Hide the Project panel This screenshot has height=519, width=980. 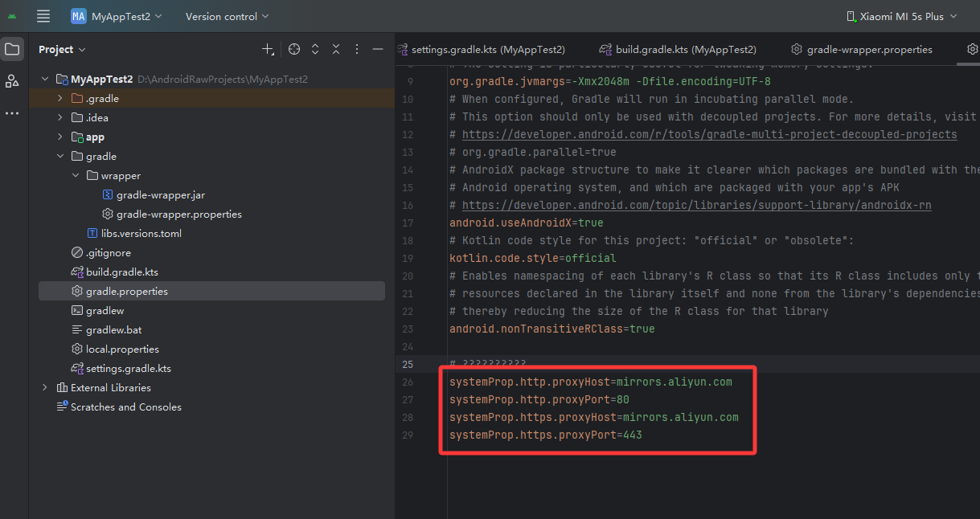coord(378,49)
